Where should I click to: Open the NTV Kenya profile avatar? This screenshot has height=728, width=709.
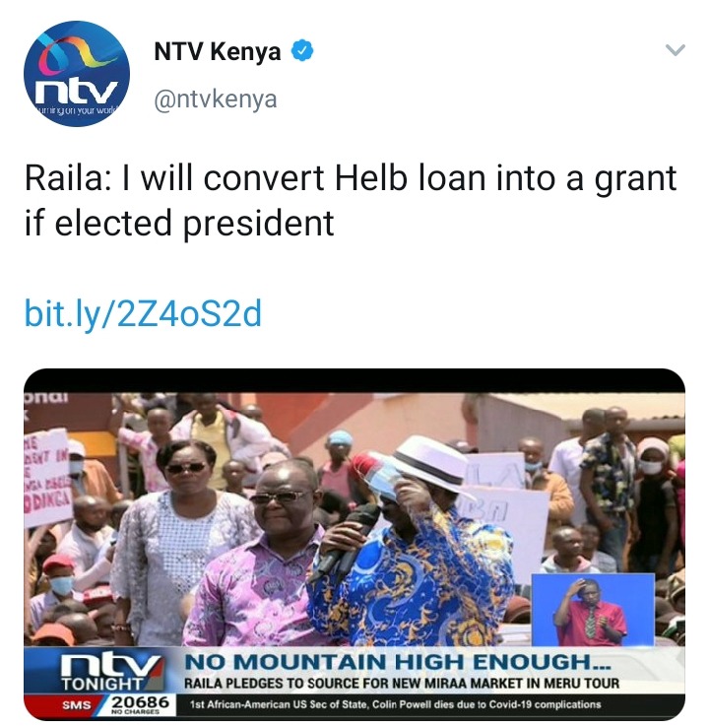click(x=77, y=74)
